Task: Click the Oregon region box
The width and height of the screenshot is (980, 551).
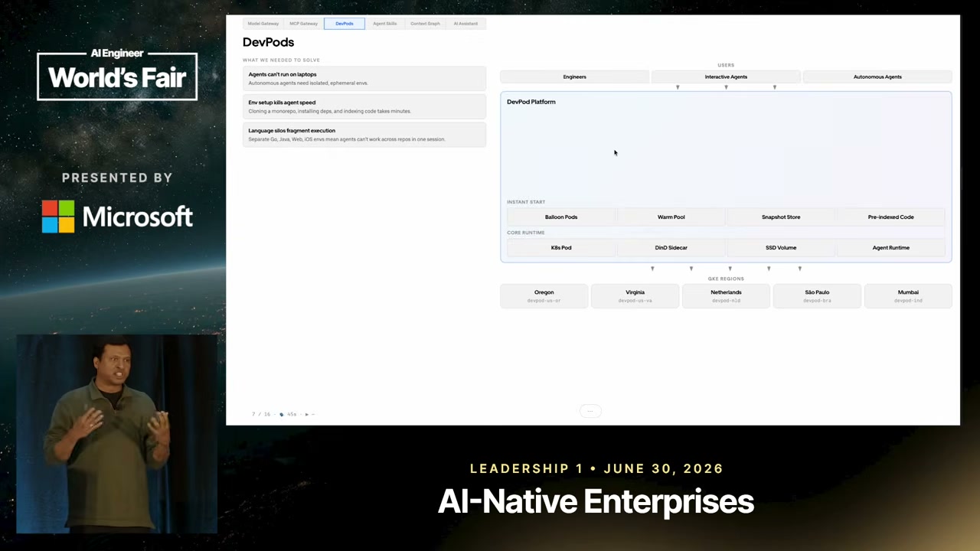Action: [x=544, y=296]
